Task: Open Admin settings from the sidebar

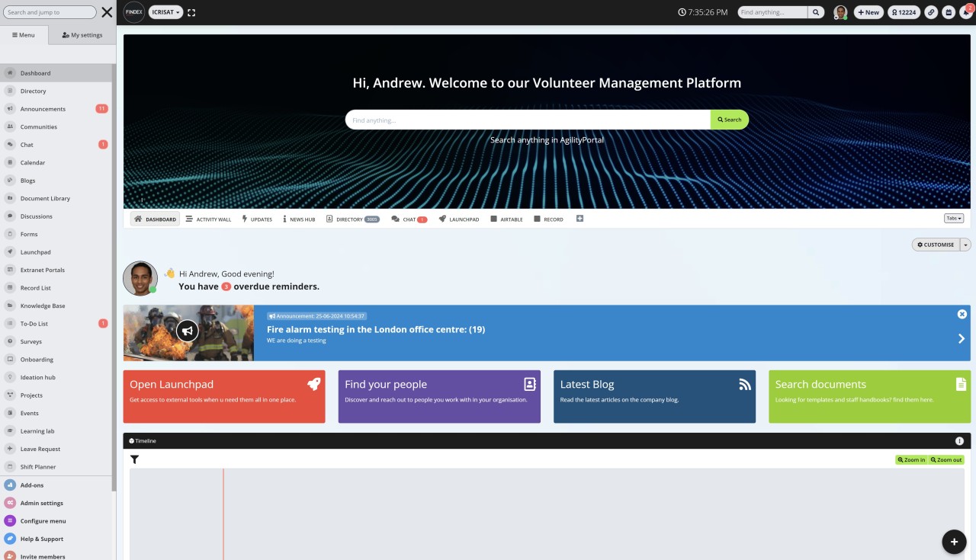Action: click(42, 503)
